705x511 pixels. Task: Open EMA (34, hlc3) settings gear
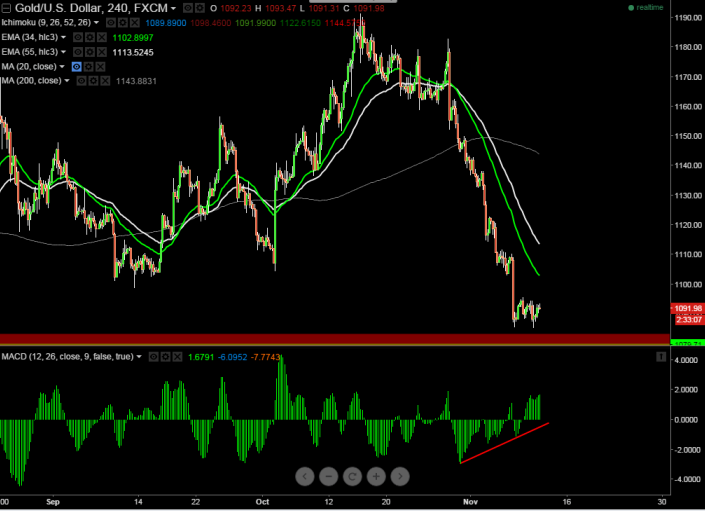point(90,37)
